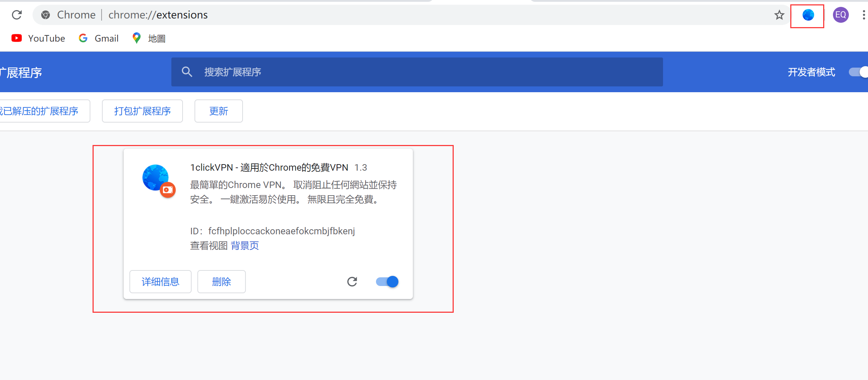The width and height of the screenshot is (868, 380).
Task: Open 详细信息 for 1clickVPN
Action: pos(161,282)
